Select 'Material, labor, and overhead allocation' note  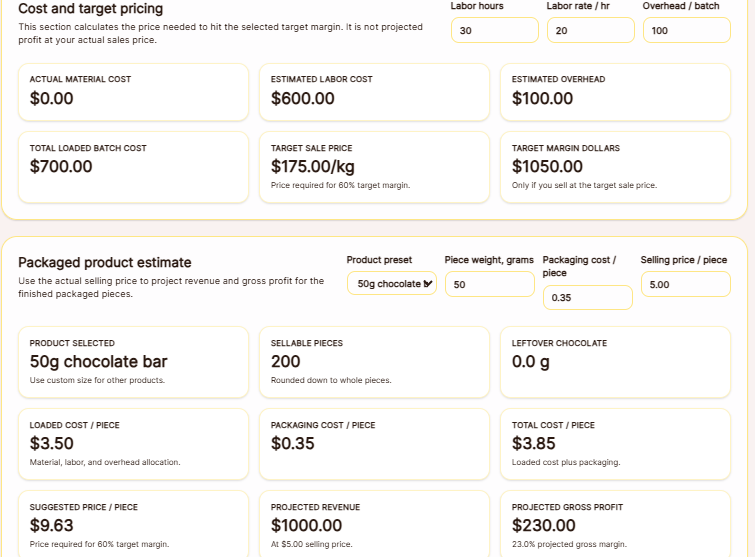pos(105,462)
